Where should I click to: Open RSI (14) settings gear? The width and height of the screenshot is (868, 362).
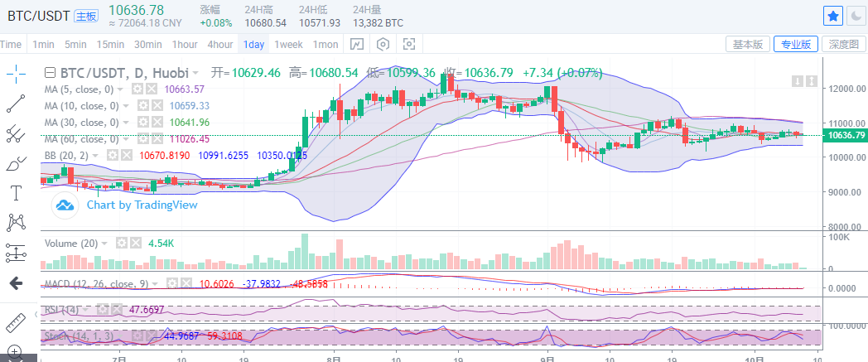pyautogui.click(x=102, y=310)
